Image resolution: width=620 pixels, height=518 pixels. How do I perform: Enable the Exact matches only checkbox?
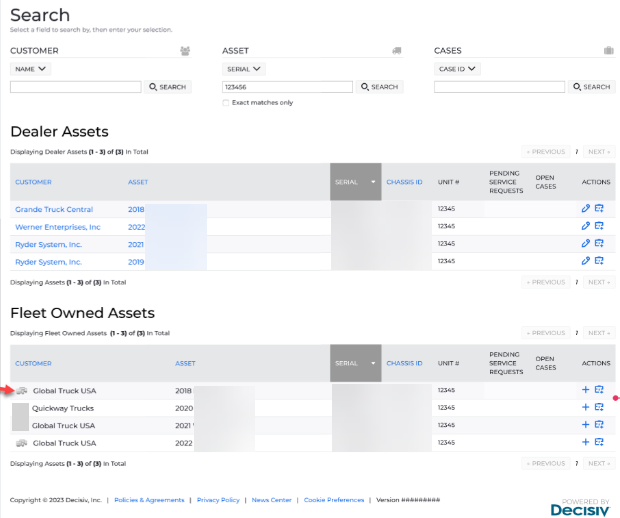coord(226,103)
